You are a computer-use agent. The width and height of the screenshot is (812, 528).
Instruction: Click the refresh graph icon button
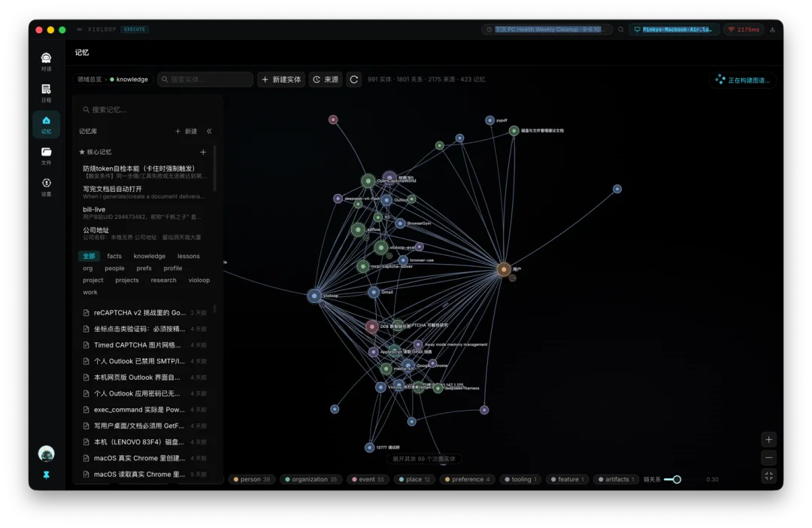click(353, 79)
